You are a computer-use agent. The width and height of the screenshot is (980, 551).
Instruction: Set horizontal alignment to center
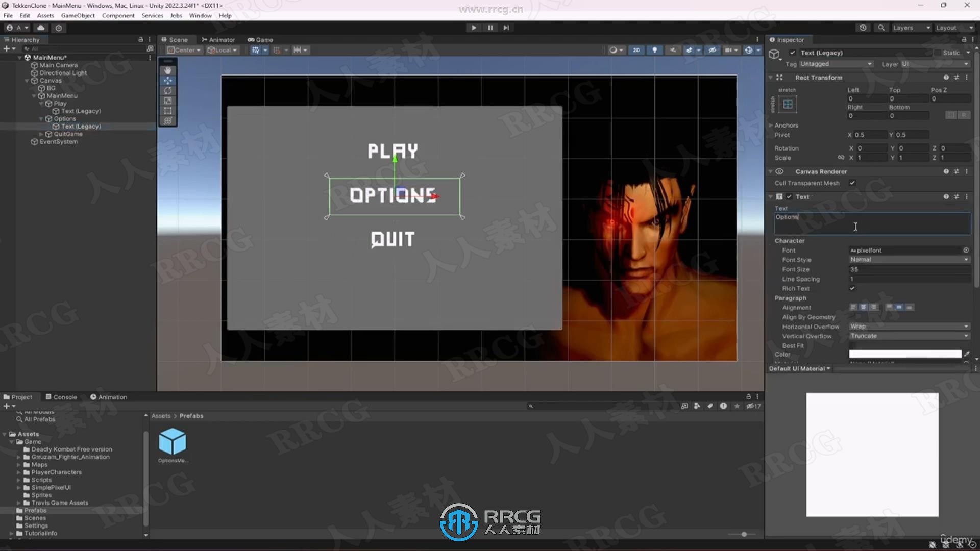[863, 307]
